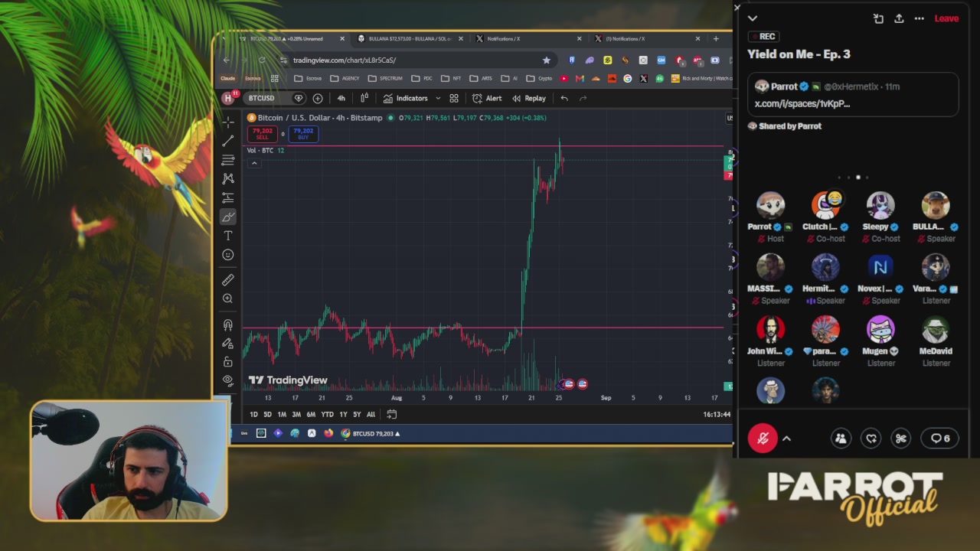Open the Fibonacci tools in left toolbar
The image size is (980, 551).
click(228, 160)
